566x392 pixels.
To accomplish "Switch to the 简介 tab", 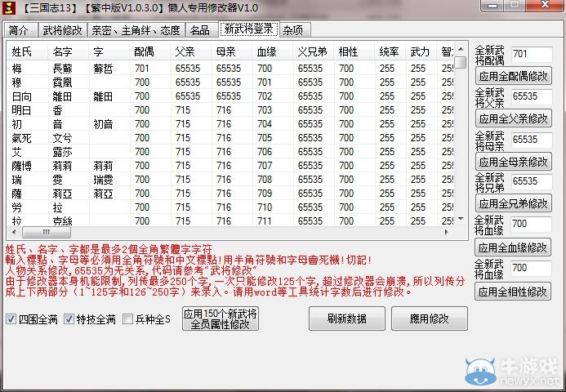I will point(20,30).
